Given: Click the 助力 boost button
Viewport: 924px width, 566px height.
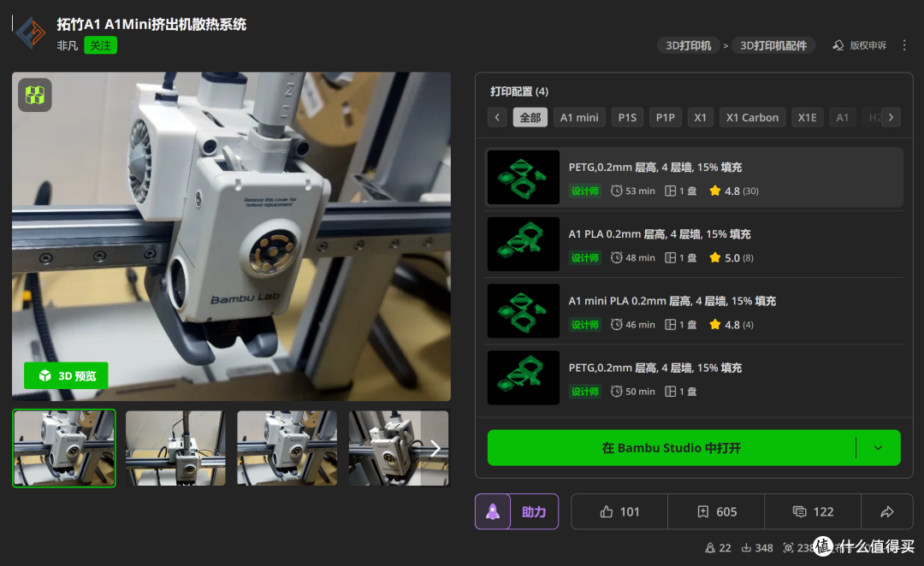Looking at the screenshot, I should pyautogui.click(x=534, y=511).
